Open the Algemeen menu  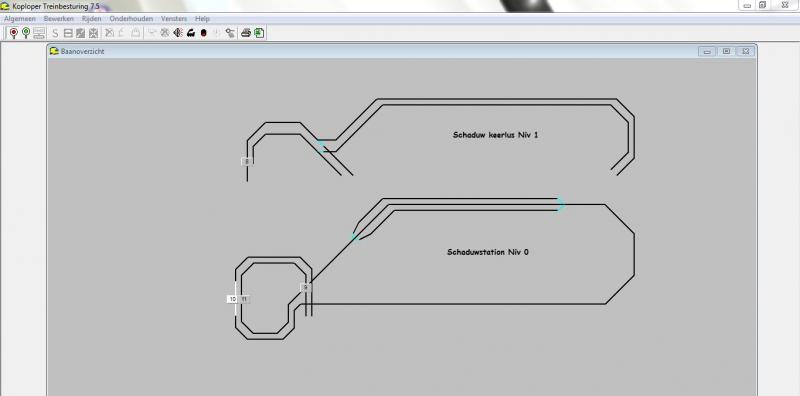tap(20, 19)
